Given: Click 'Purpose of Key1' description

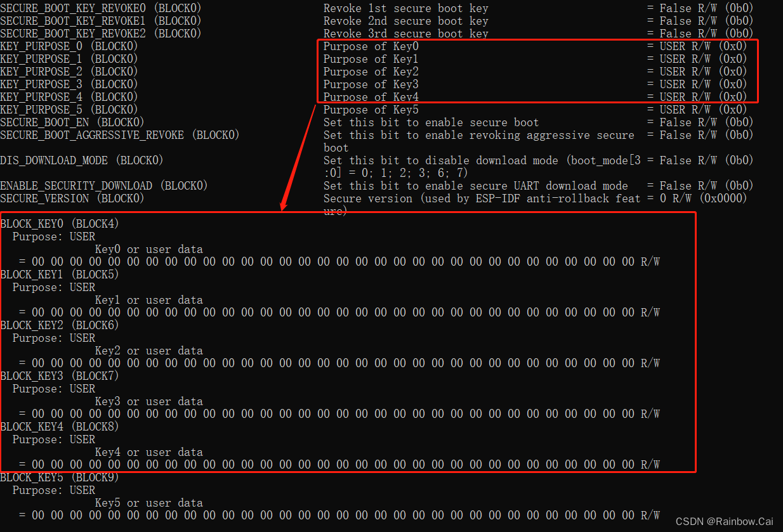Looking at the screenshot, I should (371, 59).
